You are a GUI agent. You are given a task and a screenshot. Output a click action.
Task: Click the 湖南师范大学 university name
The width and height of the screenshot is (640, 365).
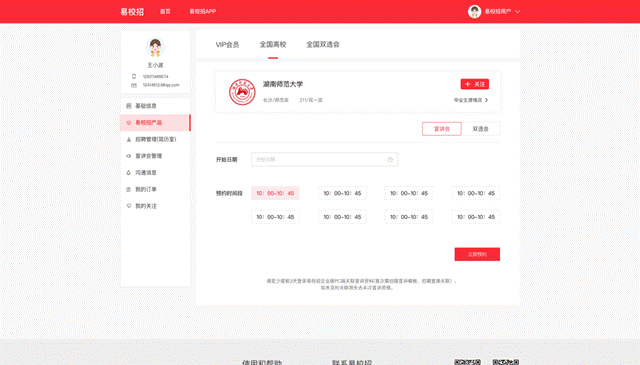coord(282,84)
